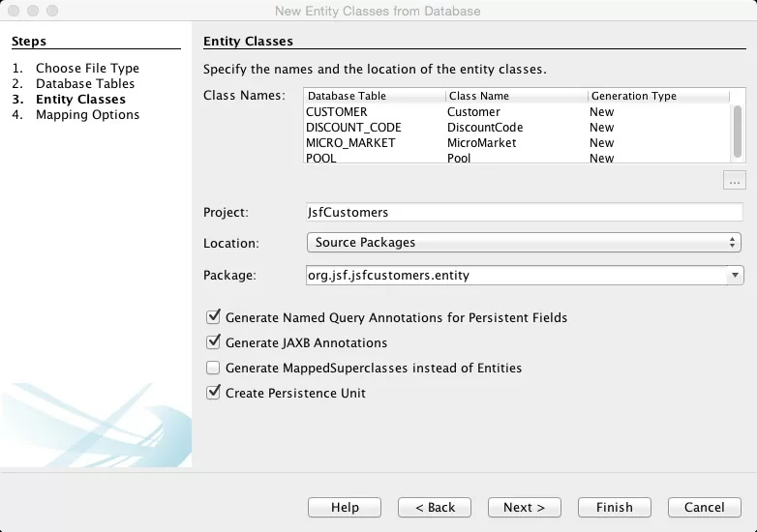This screenshot has width=757, height=532.
Task: Enable Generate Named Query Annotations checkbox
Action: [213, 317]
